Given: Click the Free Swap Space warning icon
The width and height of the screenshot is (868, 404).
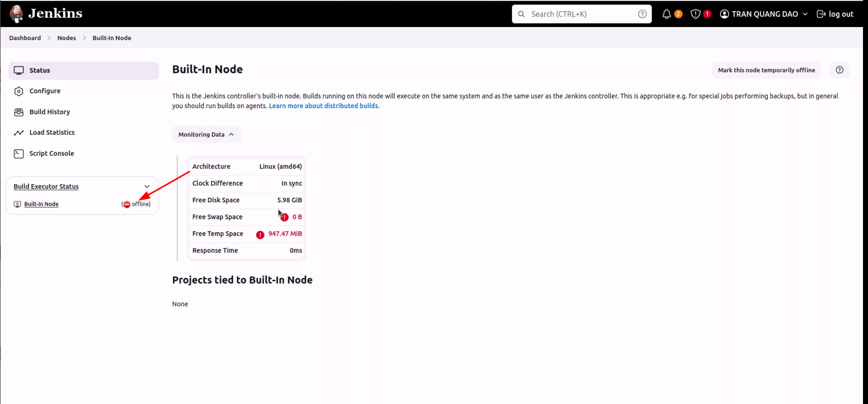Looking at the screenshot, I should pos(284,217).
